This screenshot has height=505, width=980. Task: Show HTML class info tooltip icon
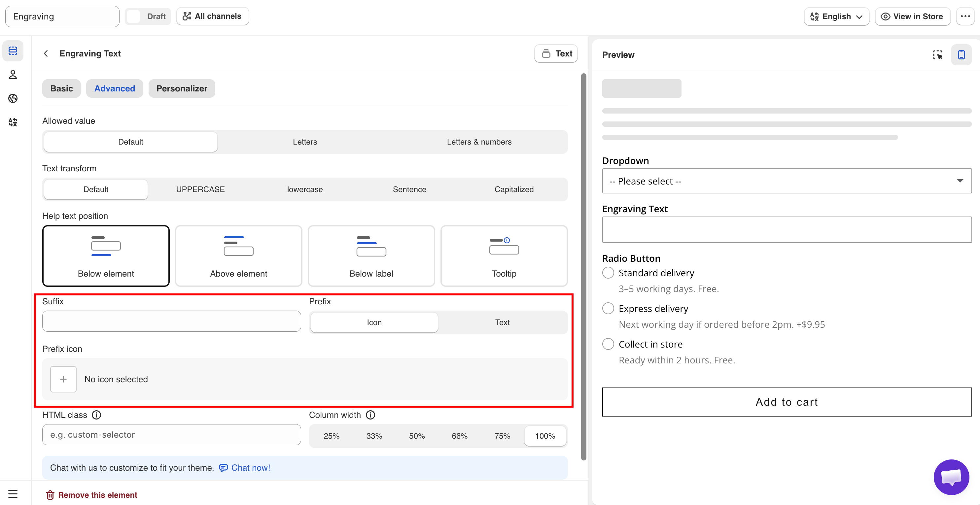point(97,415)
